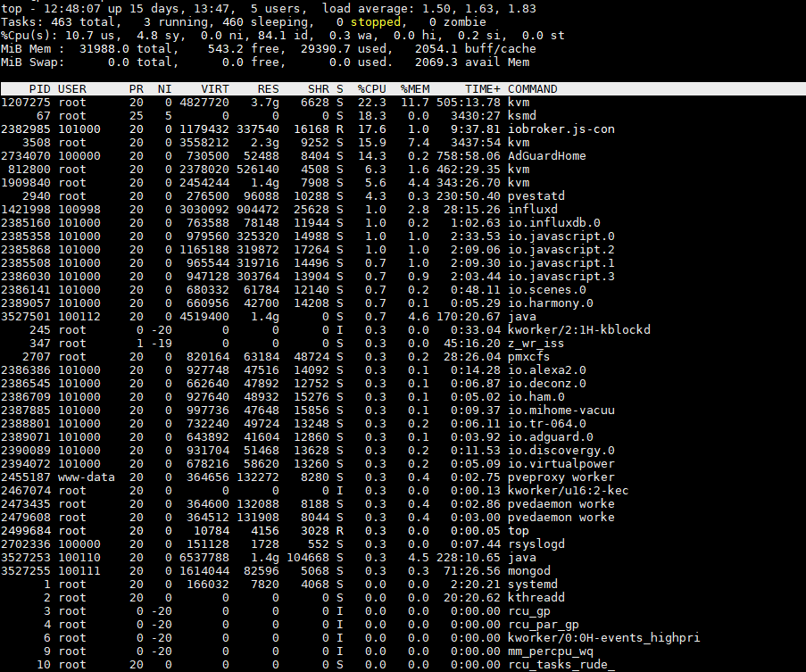Click the RES column header
806x672 pixels.
pos(269,89)
